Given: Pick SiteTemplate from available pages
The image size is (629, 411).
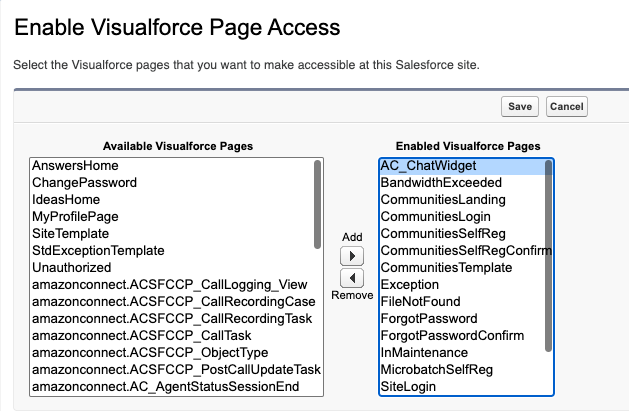Looking at the screenshot, I should [x=172, y=234].
